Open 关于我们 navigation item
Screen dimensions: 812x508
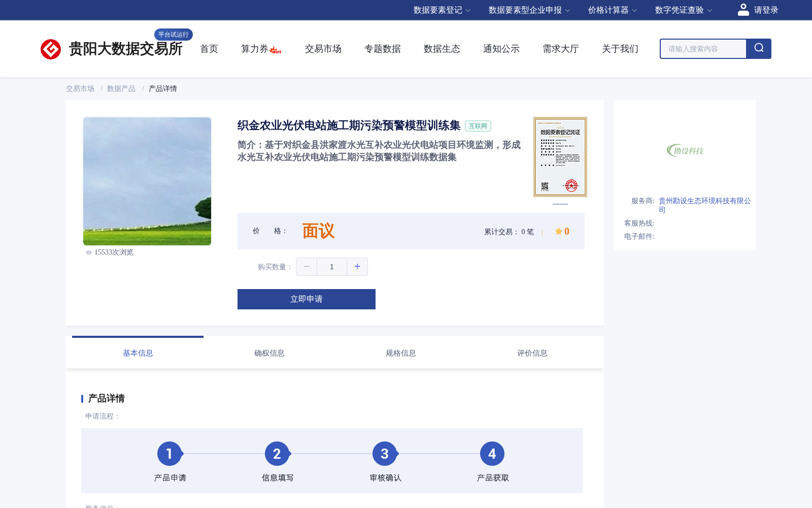[x=620, y=49]
